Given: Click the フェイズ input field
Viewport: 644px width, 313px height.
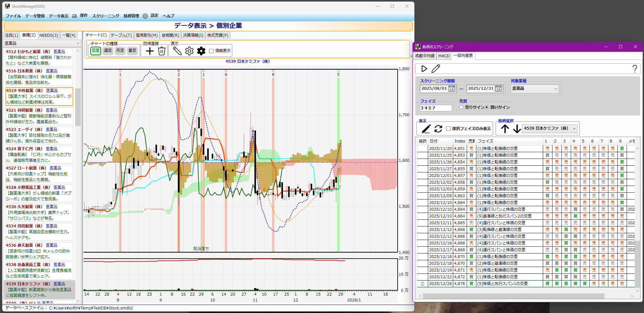Looking at the screenshot, I should pyautogui.click(x=436, y=108).
